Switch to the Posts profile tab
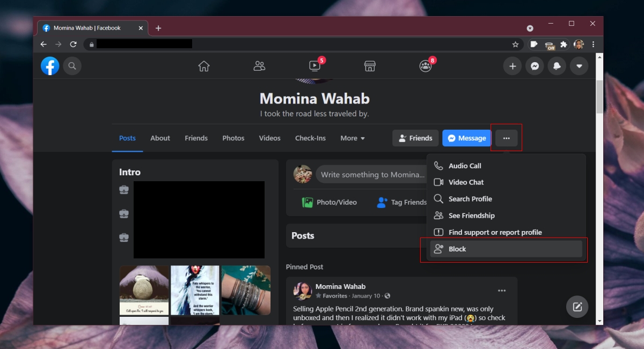 (x=127, y=138)
